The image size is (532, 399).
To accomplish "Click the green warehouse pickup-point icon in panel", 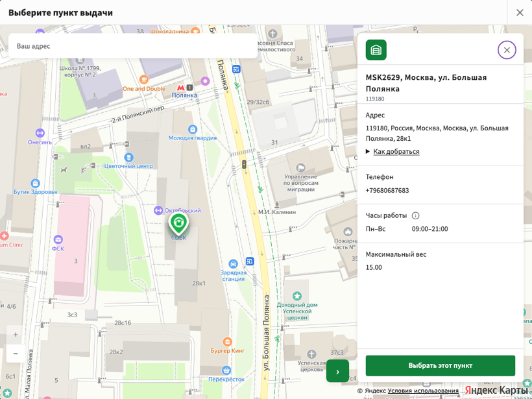I will pos(376,50).
